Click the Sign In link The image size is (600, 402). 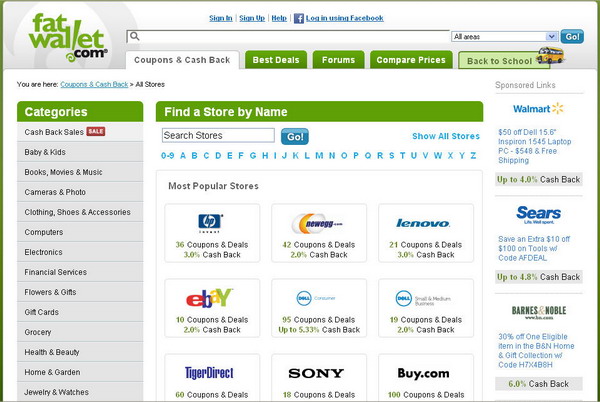click(221, 18)
